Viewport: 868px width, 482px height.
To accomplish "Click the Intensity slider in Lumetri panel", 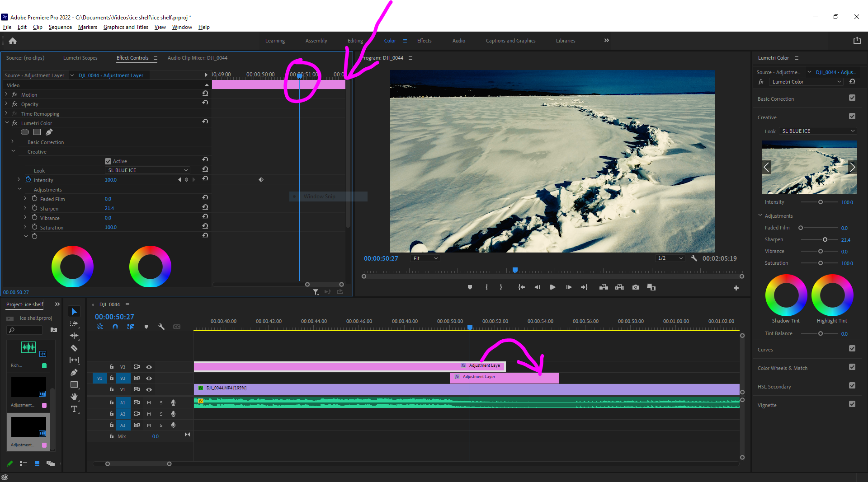I will tap(821, 202).
